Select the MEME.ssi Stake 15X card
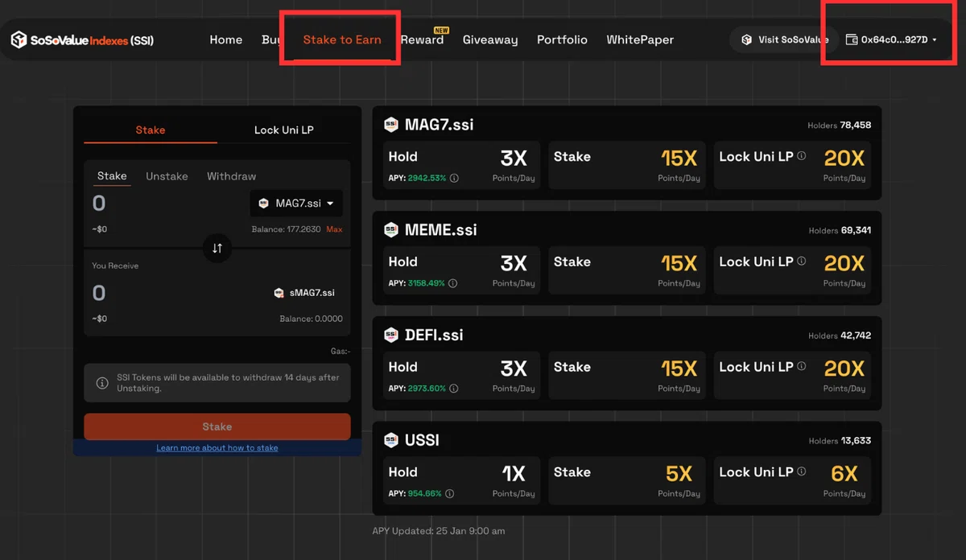The width and height of the screenshot is (966, 560). click(627, 270)
